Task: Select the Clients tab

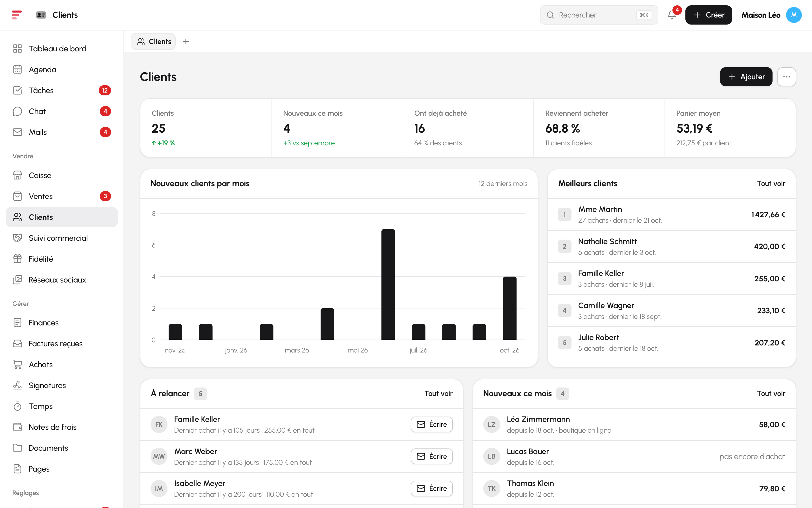Action: tap(153, 41)
